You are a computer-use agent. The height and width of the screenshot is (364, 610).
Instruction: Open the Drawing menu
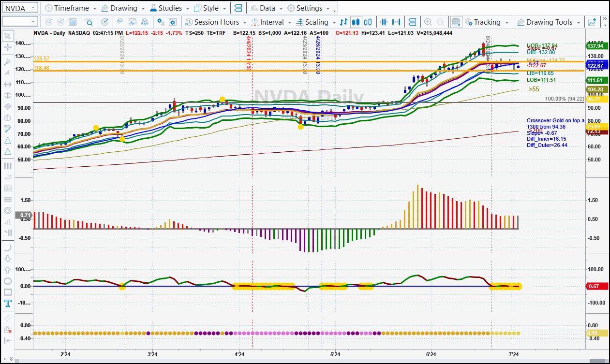(123, 8)
